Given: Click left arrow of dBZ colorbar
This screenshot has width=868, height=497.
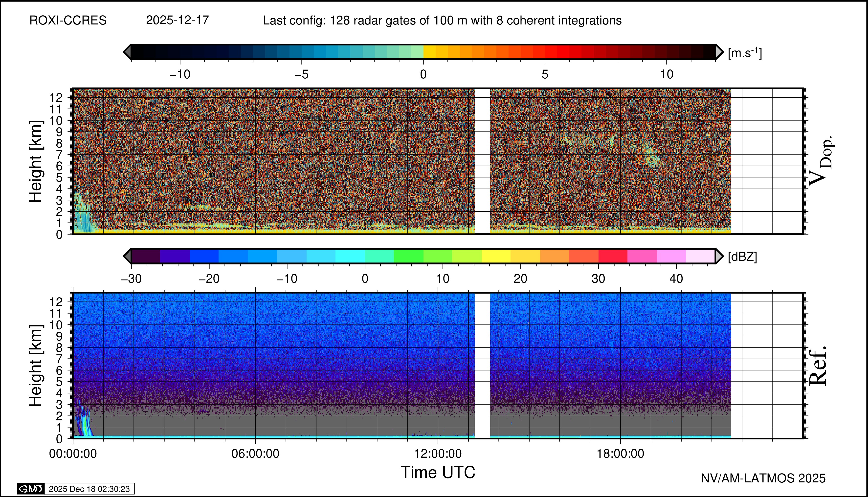Looking at the screenshot, I should pos(127,256).
